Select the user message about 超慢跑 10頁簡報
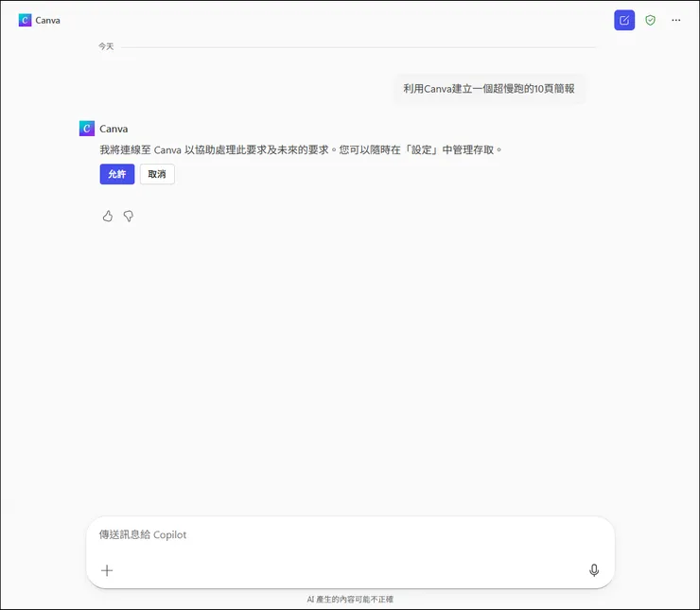The image size is (700, 610). pos(489,88)
